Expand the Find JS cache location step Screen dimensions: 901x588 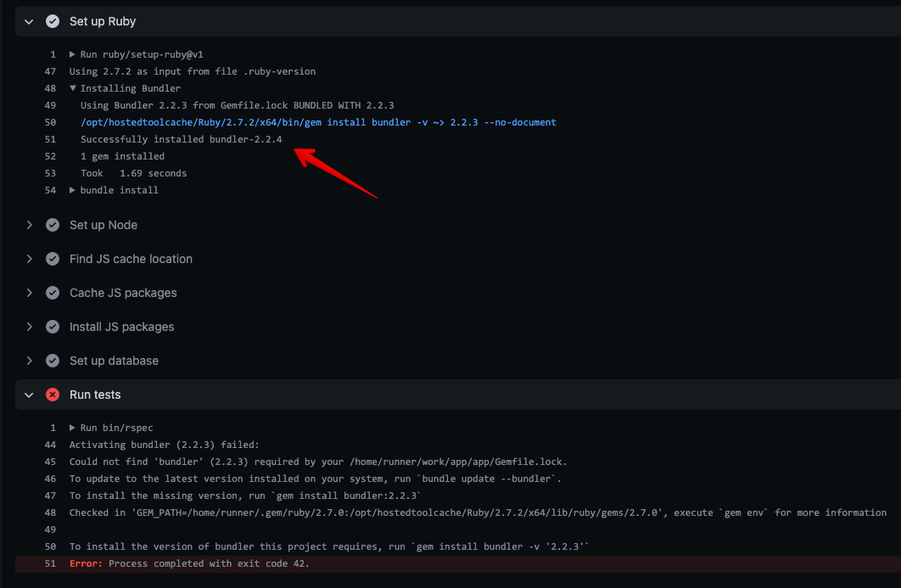click(x=29, y=259)
